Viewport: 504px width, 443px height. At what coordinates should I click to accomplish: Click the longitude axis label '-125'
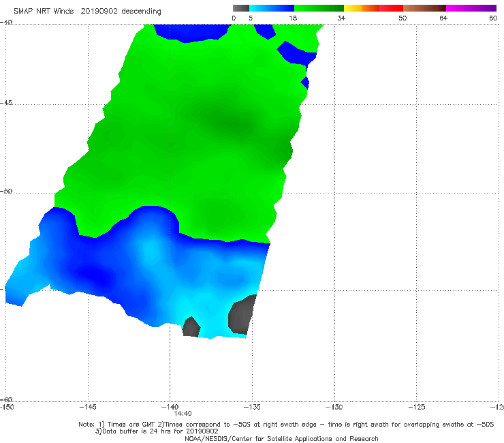pyautogui.click(x=416, y=407)
